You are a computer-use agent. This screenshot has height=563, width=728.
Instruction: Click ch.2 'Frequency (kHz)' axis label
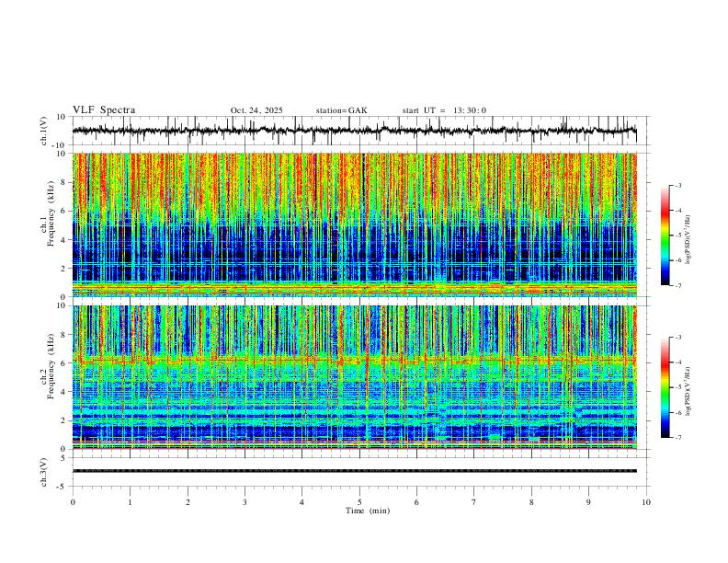click(51, 366)
